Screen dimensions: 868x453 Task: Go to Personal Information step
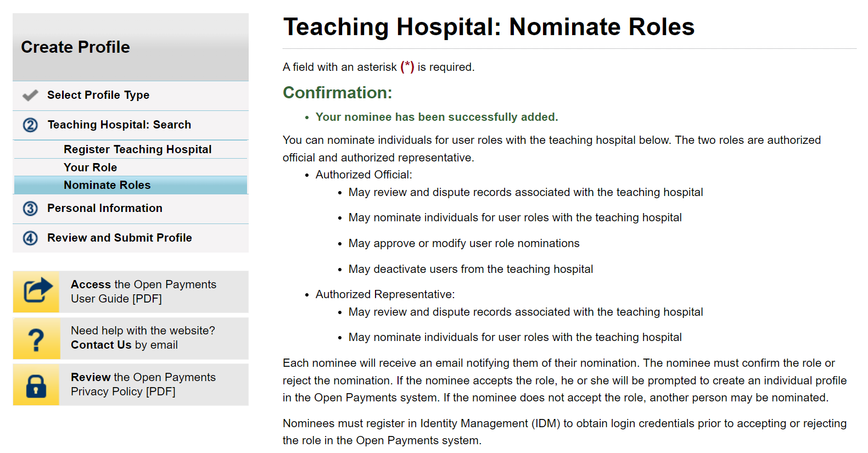coord(105,208)
